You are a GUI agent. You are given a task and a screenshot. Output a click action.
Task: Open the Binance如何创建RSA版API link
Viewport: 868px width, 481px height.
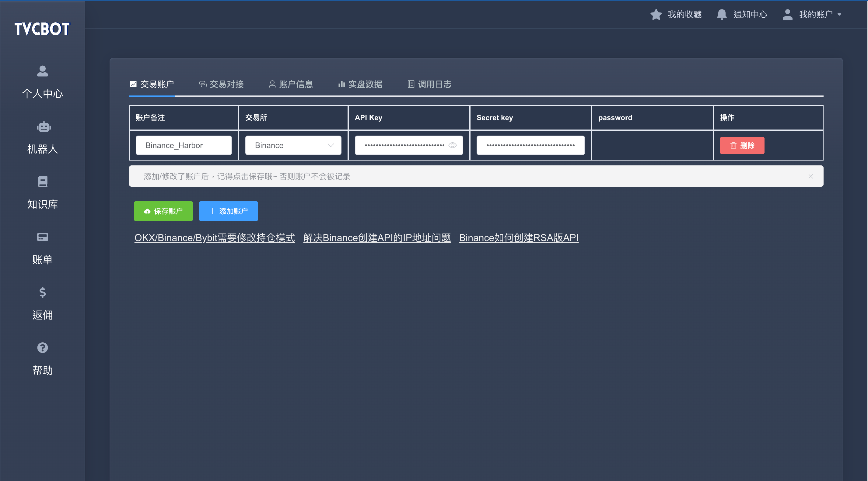pos(519,238)
